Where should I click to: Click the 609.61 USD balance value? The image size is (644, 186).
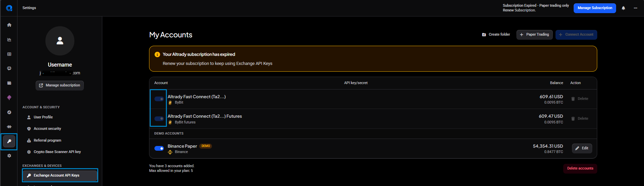551,97
